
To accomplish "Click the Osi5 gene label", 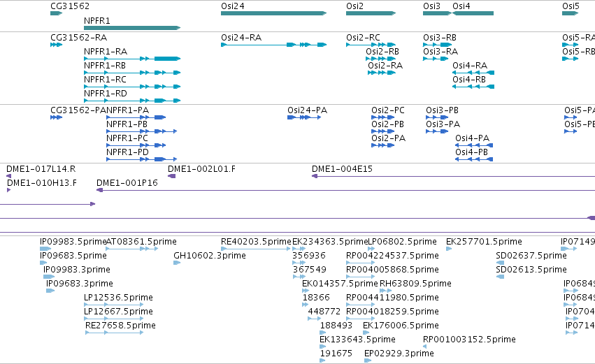I will pos(571,6).
